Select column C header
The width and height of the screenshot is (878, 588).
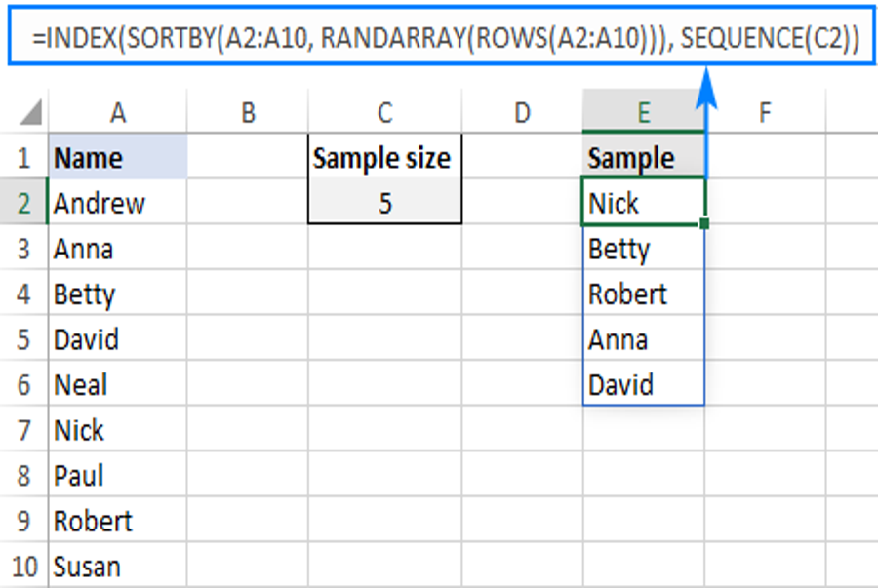384,112
